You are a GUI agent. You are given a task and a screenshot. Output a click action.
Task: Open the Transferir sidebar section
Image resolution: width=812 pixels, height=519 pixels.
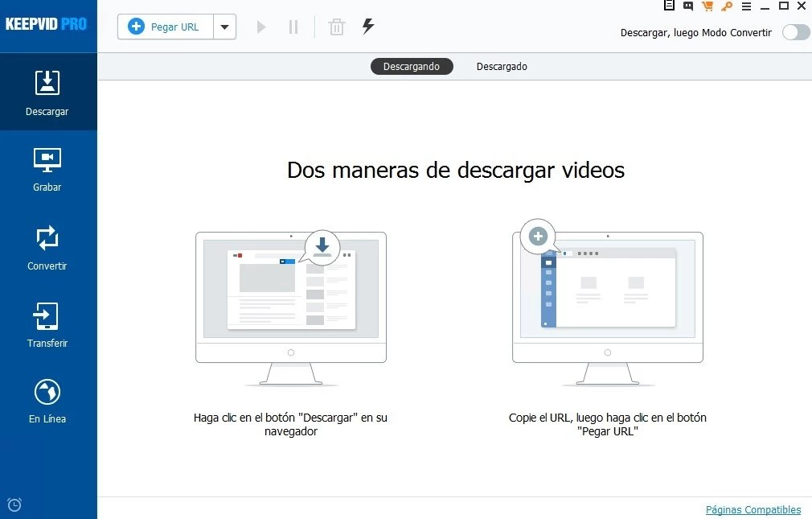pyautogui.click(x=47, y=324)
